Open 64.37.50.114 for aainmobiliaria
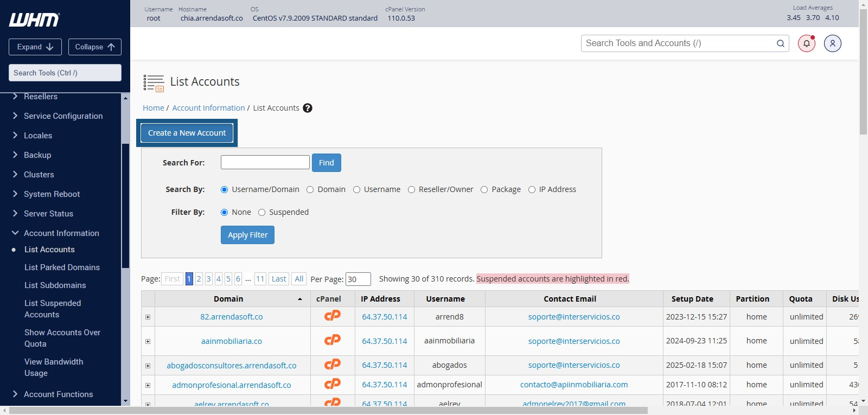Viewport: 868px width, 415px height. pos(385,341)
